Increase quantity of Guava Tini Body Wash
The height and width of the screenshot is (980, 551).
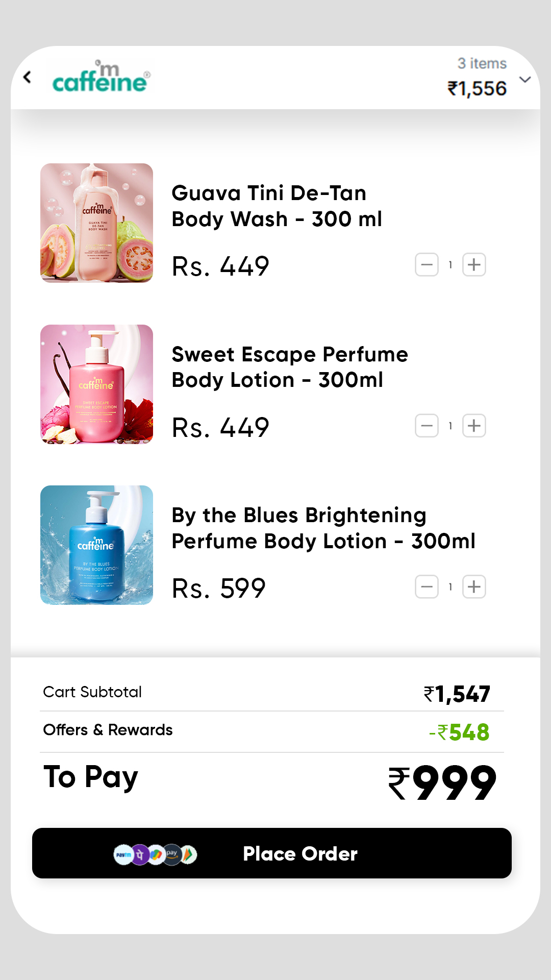(474, 265)
